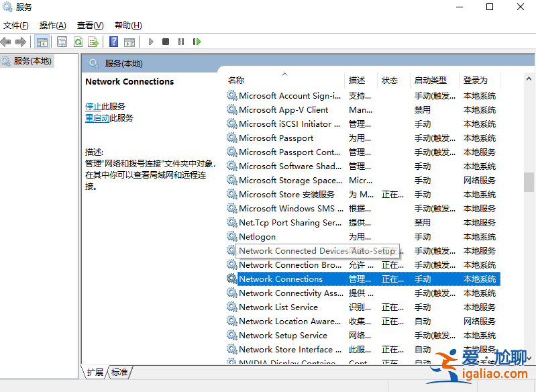Stop the service with the square icon
This screenshot has height=392, width=536.
click(166, 42)
